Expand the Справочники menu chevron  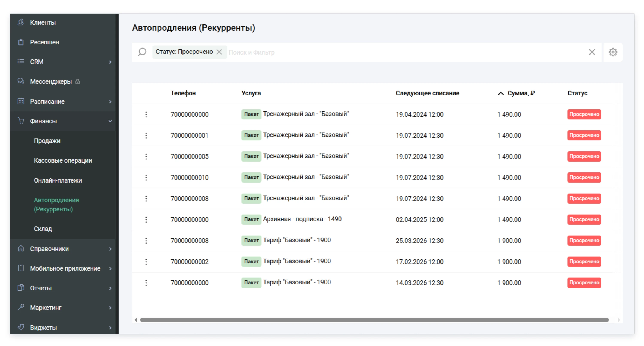click(110, 249)
